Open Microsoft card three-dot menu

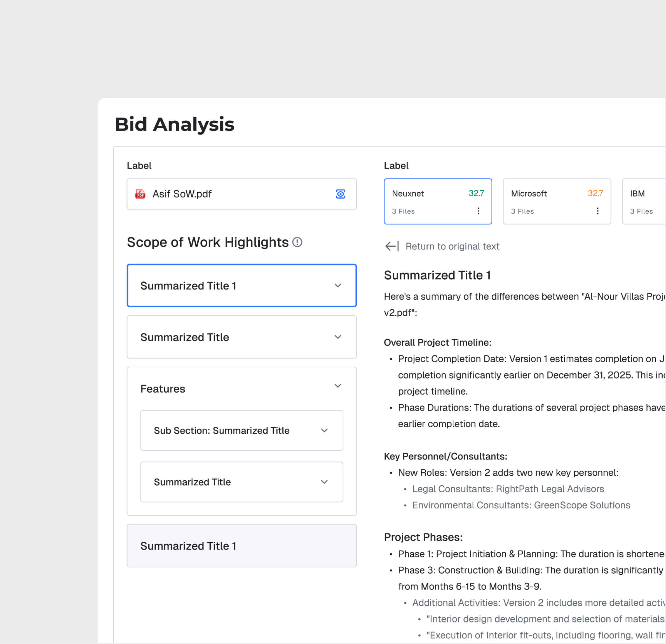(x=597, y=211)
